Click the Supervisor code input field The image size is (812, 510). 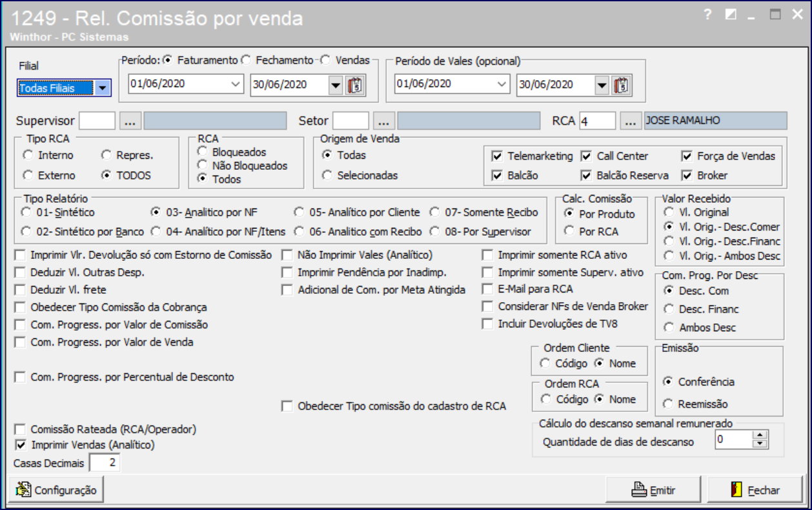click(97, 121)
